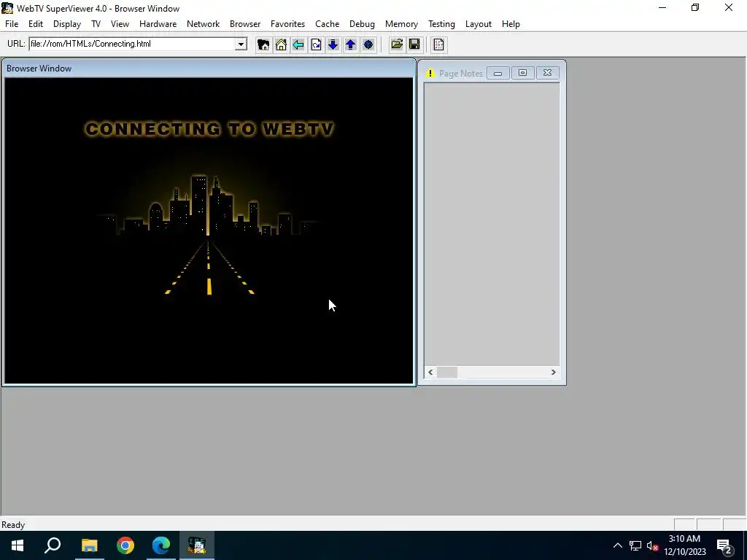
Task: Expand the URL dropdown arrow
Action: coord(241,44)
